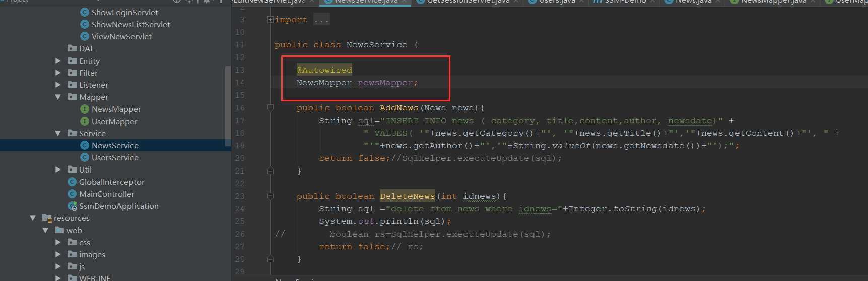868x281 pixels.
Task: Collapse the web folder
Action: pyautogui.click(x=45, y=230)
